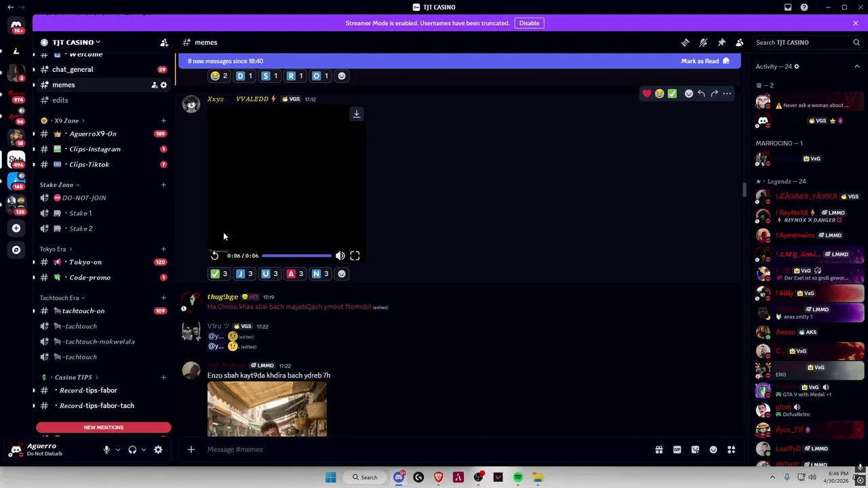
Task: Mute the video volume
Action: point(340,256)
